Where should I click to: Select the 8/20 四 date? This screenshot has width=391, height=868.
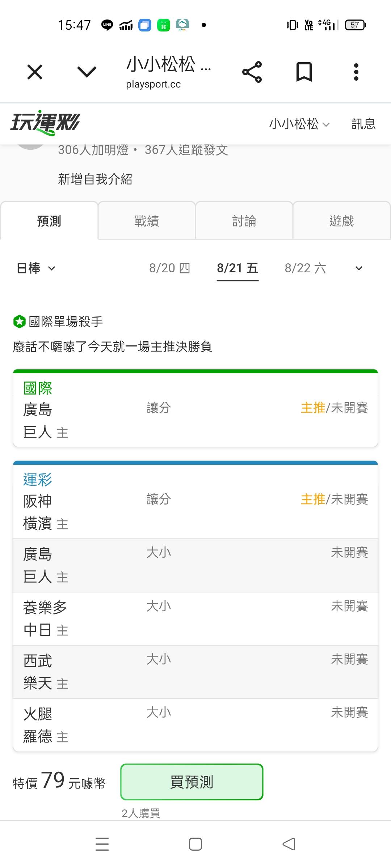click(x=169, y=268)
